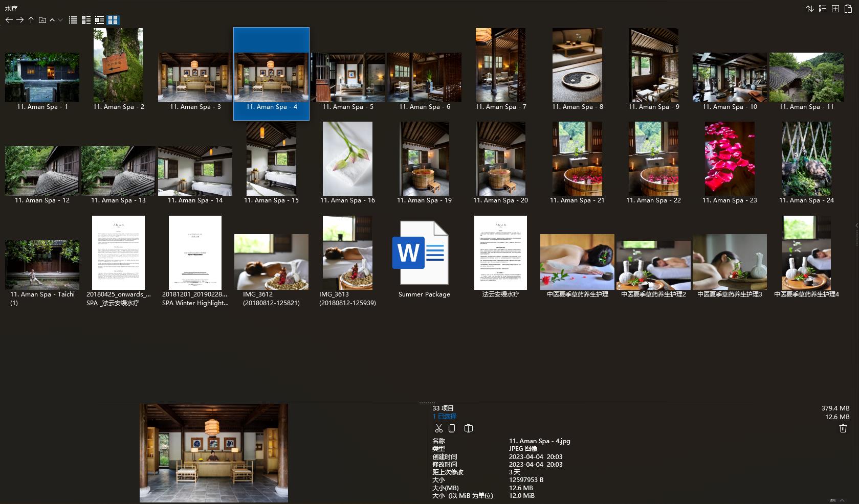This screenshot has width=859, height=504.
Task: Click the large preview image in the bottom pane
Action: coord(214,453)
